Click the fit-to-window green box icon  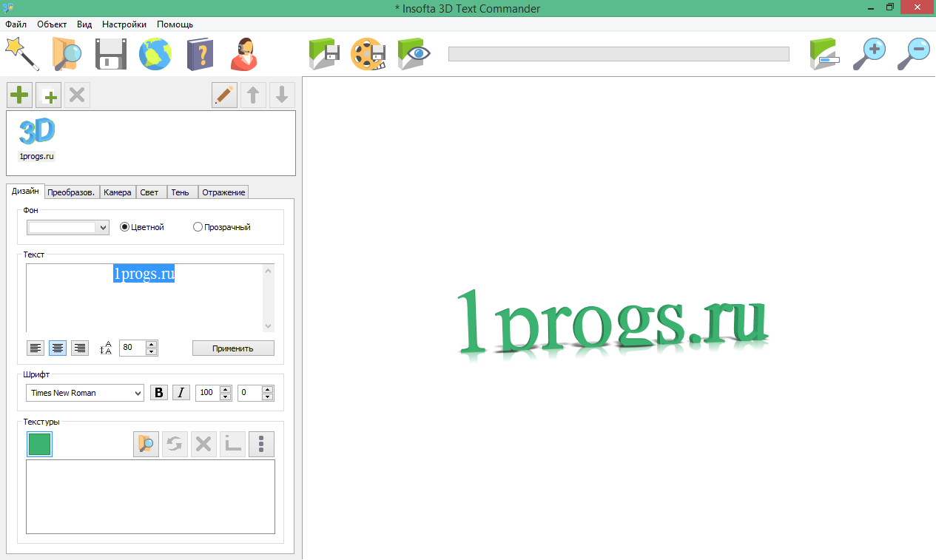click(x=826, y=54)
